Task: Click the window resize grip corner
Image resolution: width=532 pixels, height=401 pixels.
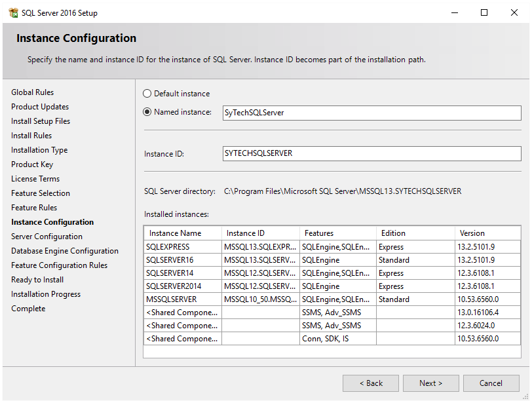Action: [526, 396]
